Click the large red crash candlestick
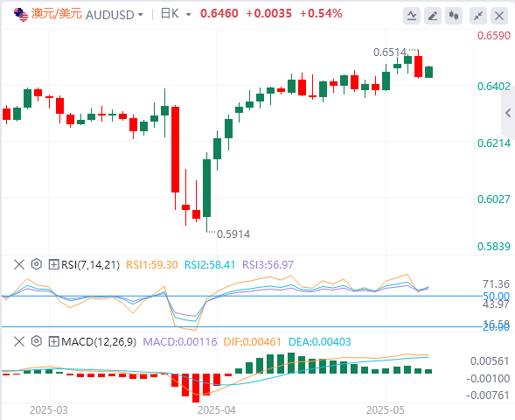 pyautogui.click(x=176, y=150)
